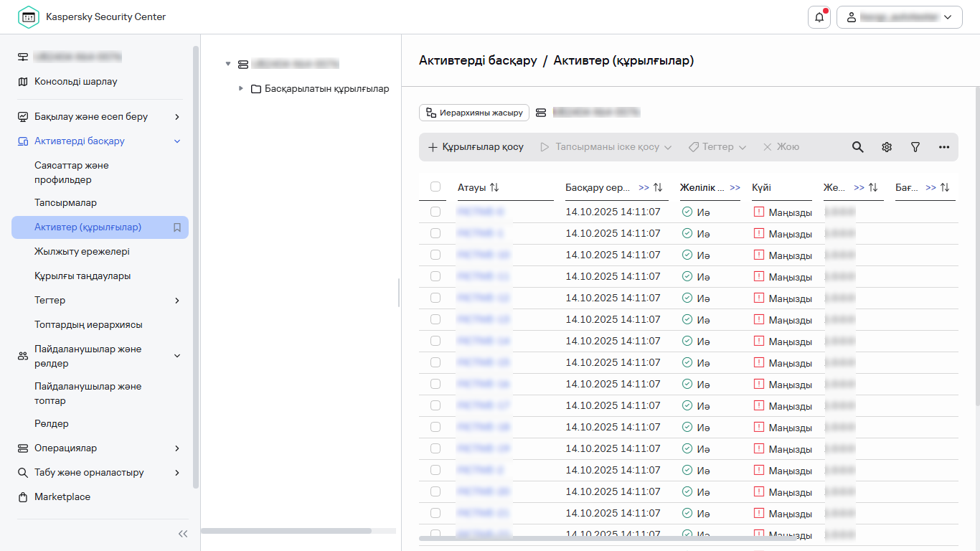The height and width of the screenshot is (551, 980).
Task: Click bookmark icon beside Активтер (құрылғылар)
Action: click(x=177, y=227)
